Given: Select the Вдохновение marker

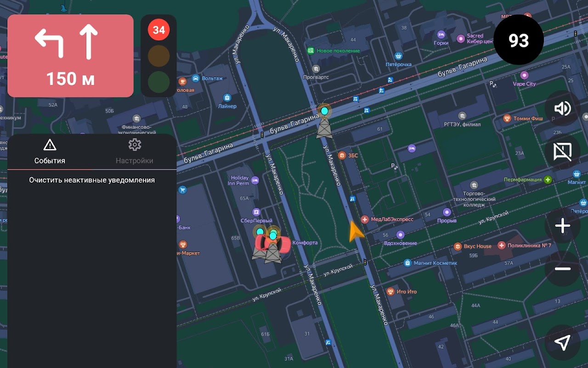Looking at the screenshot, I should 401,235.
